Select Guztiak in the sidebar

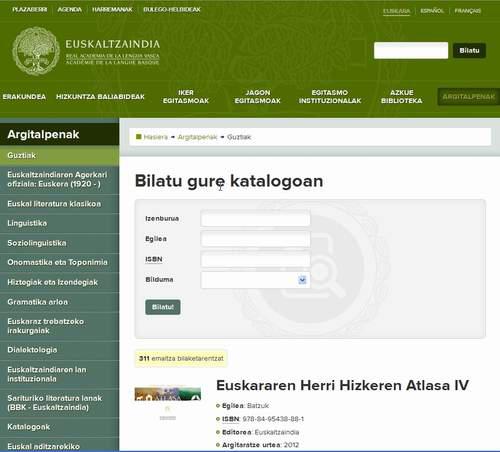point(59,156)
